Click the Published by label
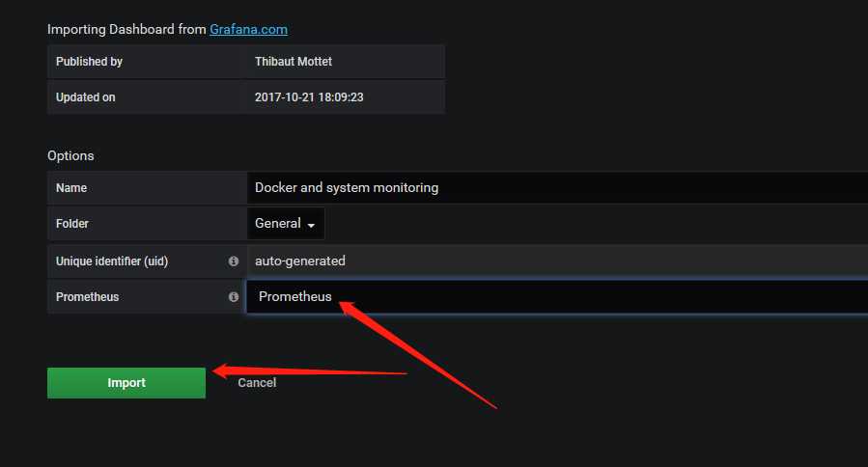The height and width of the screenshot is (467, 868). (89, 62)
